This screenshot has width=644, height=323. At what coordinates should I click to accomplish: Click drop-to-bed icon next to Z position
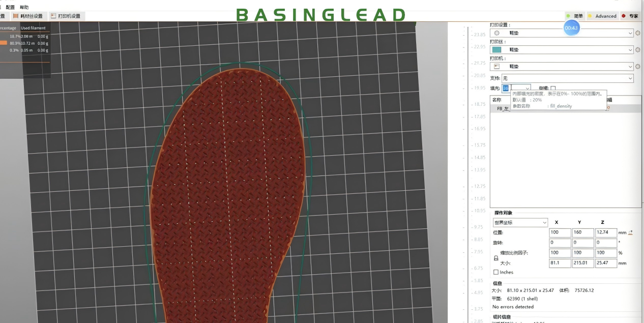[x=631, y=232]
